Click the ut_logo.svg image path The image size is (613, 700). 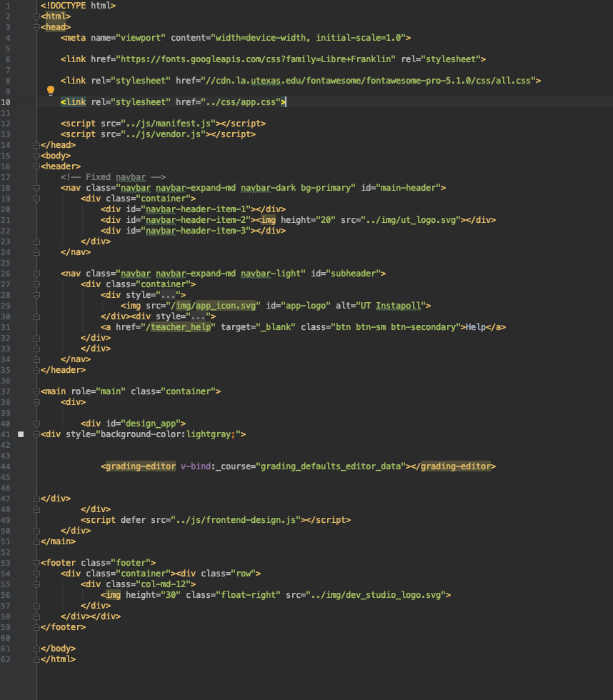pos(412,220)
